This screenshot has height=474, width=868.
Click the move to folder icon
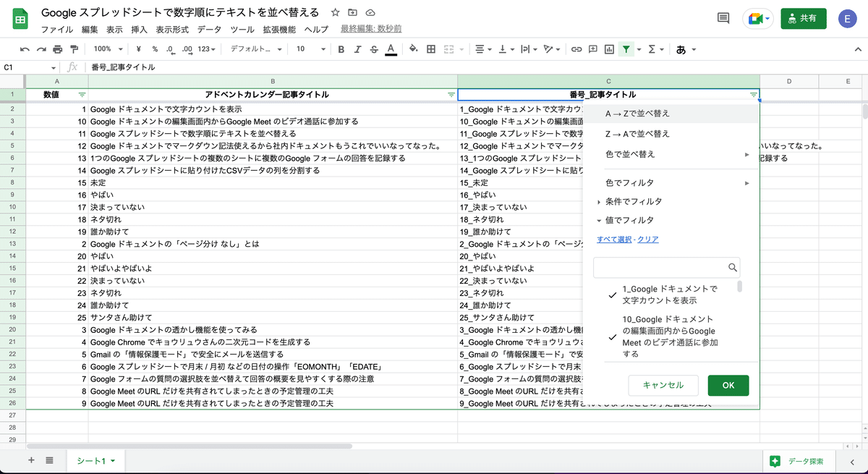tap(352, 12)
